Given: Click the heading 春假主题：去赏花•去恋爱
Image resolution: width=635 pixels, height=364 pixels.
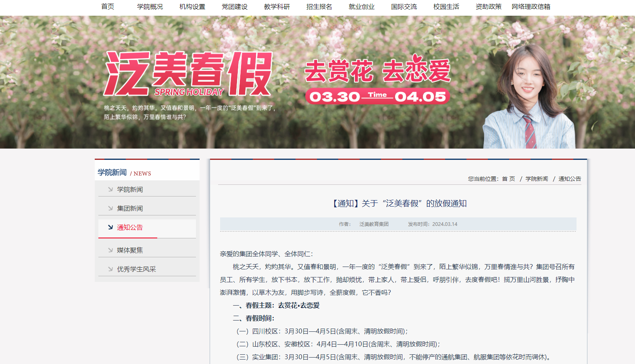Looking at the screenshot, I should (276, 305).
